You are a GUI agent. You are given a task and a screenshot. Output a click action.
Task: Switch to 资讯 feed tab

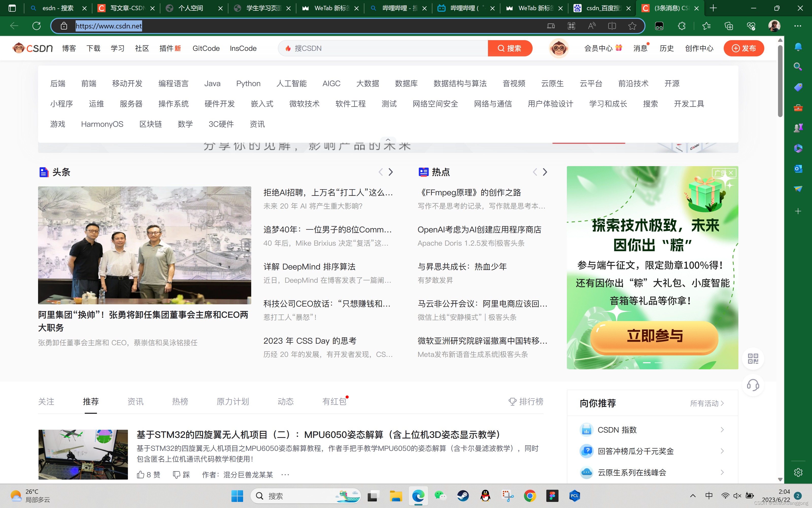point(135,402)
